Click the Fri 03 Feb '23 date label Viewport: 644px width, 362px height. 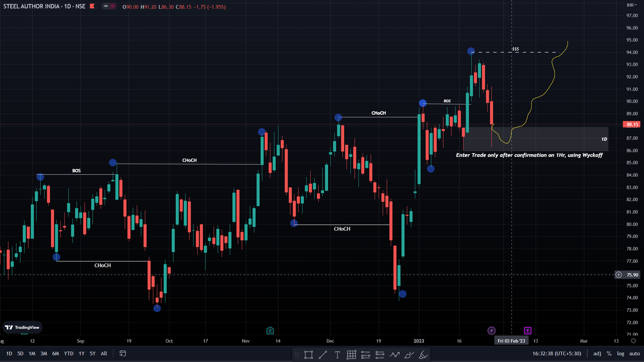click(x=512, y=341)
